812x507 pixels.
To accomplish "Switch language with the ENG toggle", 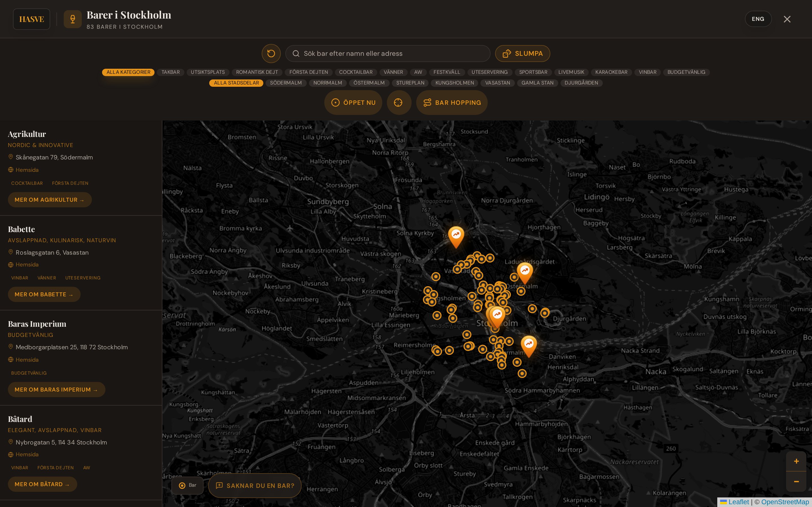I will click(758, 19).
